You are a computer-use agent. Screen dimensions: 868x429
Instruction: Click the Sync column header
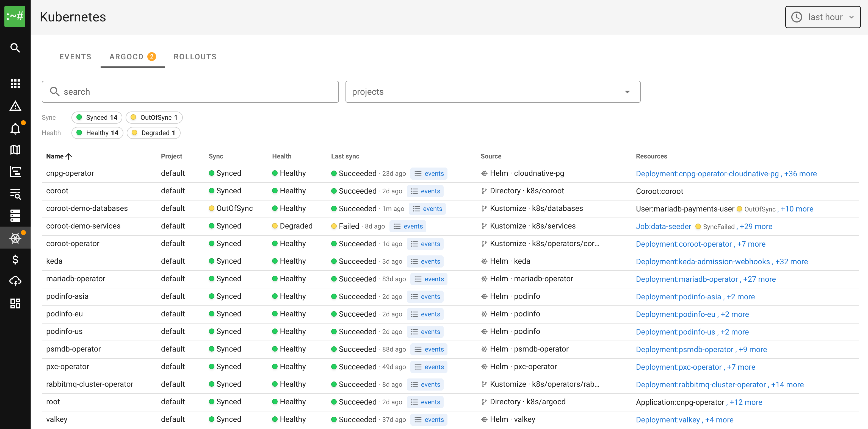(216, 156)
